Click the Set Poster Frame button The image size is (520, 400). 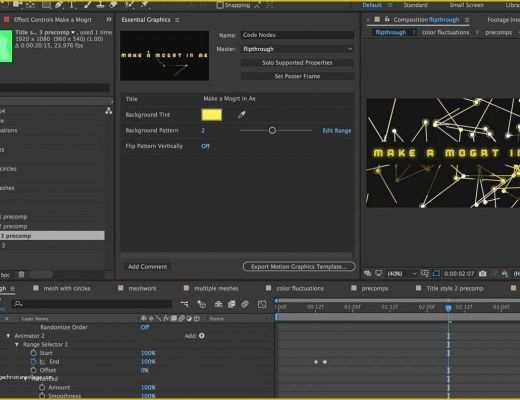pos(297,76)
